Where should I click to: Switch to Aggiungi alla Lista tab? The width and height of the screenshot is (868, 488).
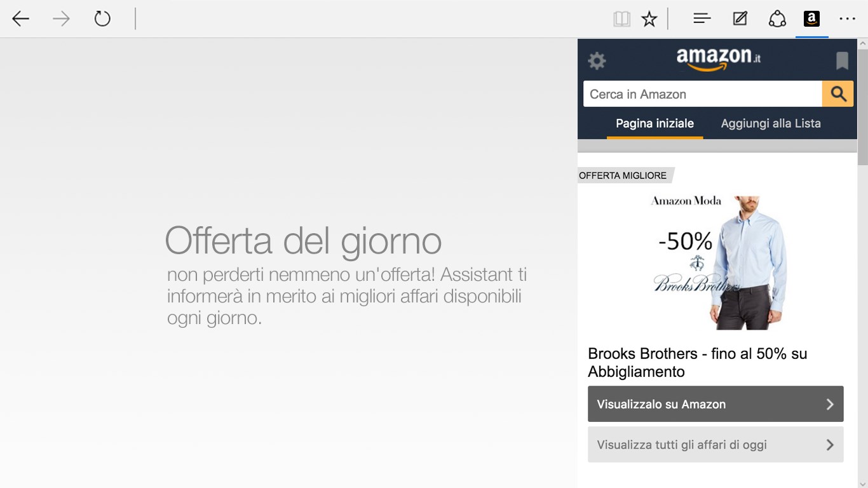pyautogui.click(x=771, y=124)
